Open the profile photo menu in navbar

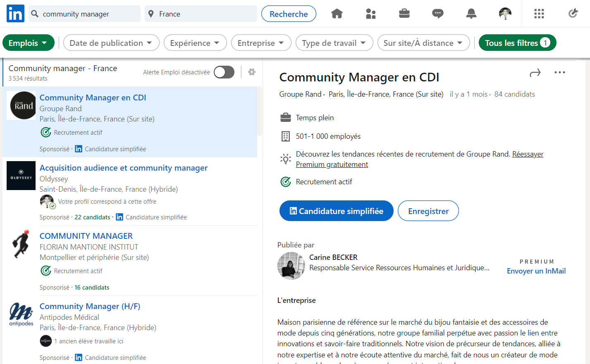[505, 14]
